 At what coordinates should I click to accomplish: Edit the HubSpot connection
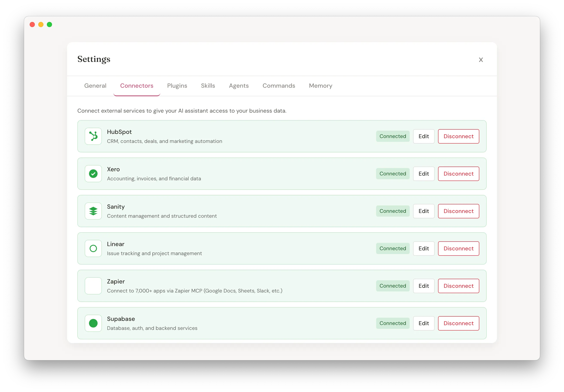[423, 136]
